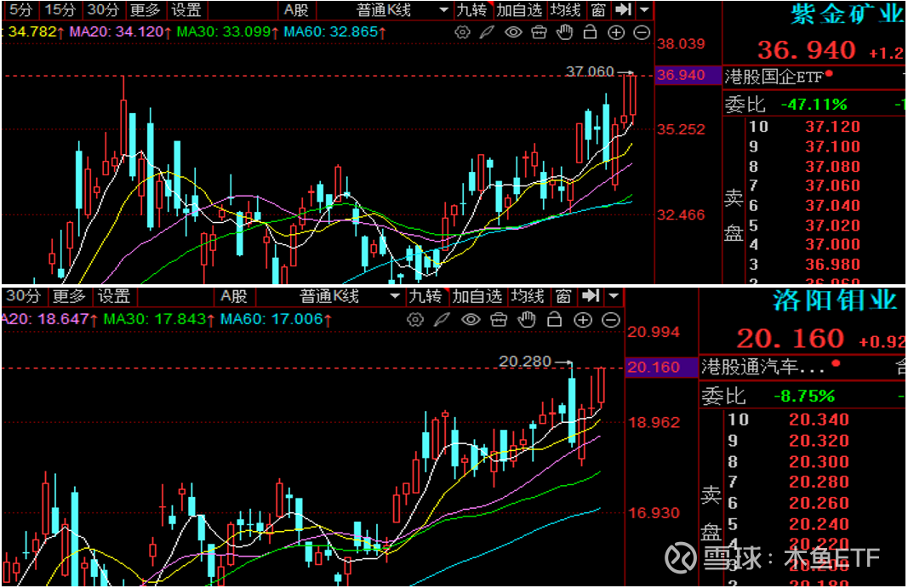908x588 pixels.
Task: Click the 洛阳钼业 stock name title
Action: point(835,300)
